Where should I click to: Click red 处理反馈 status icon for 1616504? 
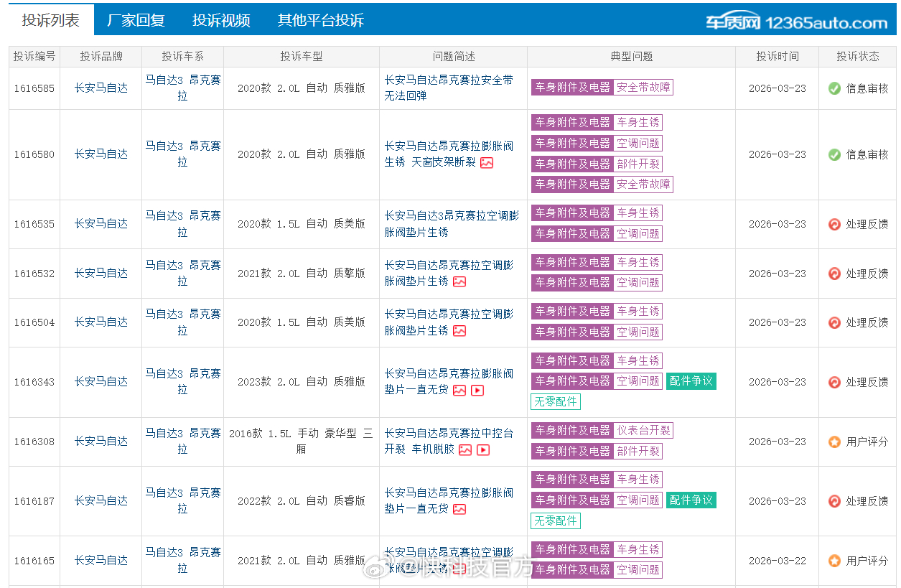point(834,322)
